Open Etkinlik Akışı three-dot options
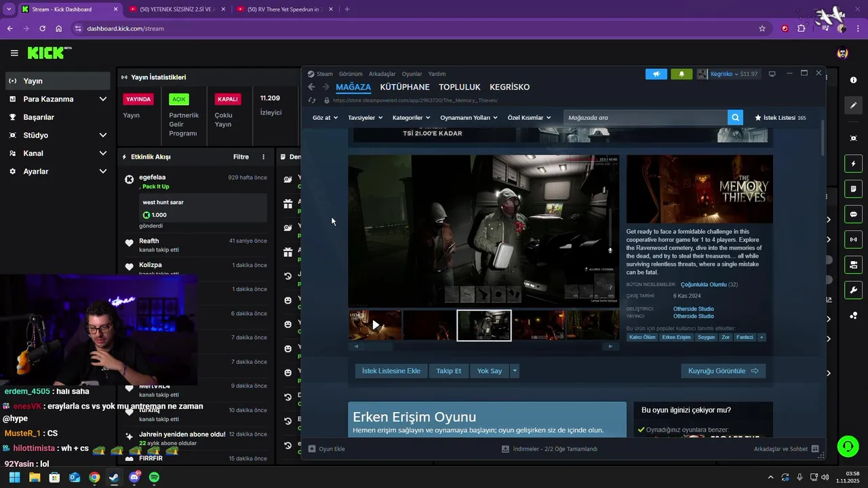868x488 pixels. (x=264, y=157)
